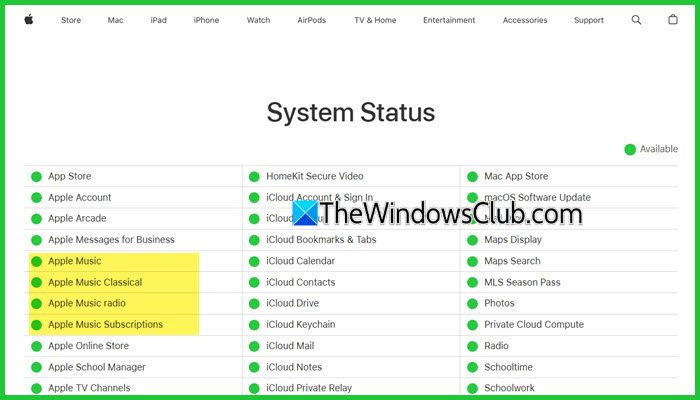The width and height of the screenshot is (700, 400).
Task: Select the iCloud Drive text
Action: pos(292,304)
